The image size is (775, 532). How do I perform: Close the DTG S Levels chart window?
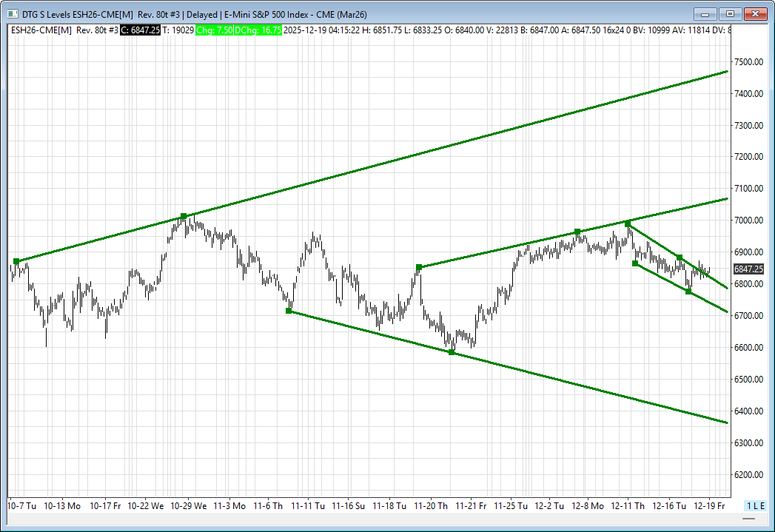click(x=755, y=14)
